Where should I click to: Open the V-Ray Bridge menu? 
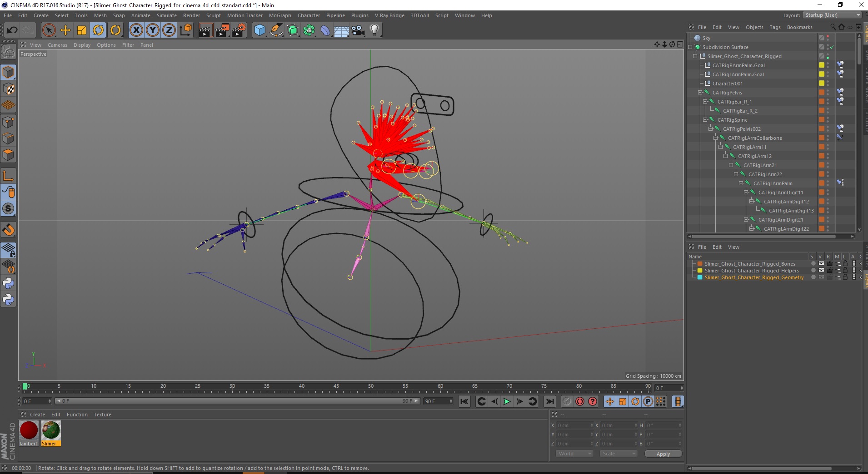click(x=389, y=15)
